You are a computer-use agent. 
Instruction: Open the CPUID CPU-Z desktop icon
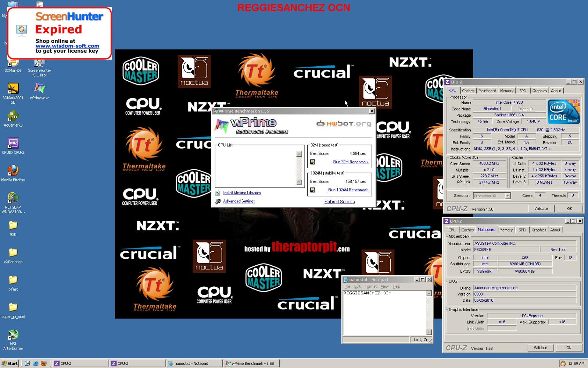point(13,146)
